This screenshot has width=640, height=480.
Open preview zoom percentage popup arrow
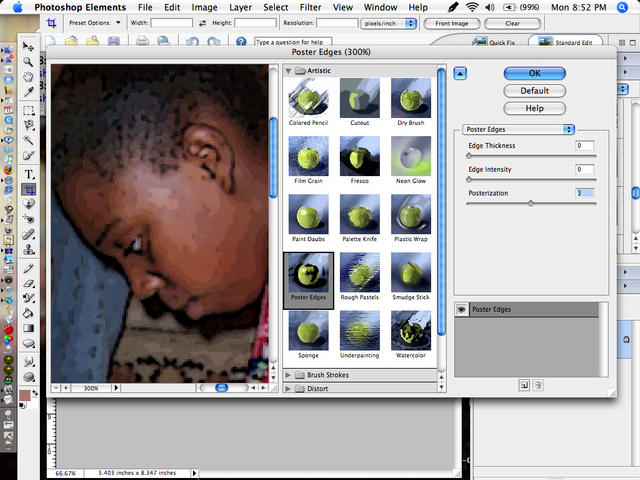tap(116, 388)
